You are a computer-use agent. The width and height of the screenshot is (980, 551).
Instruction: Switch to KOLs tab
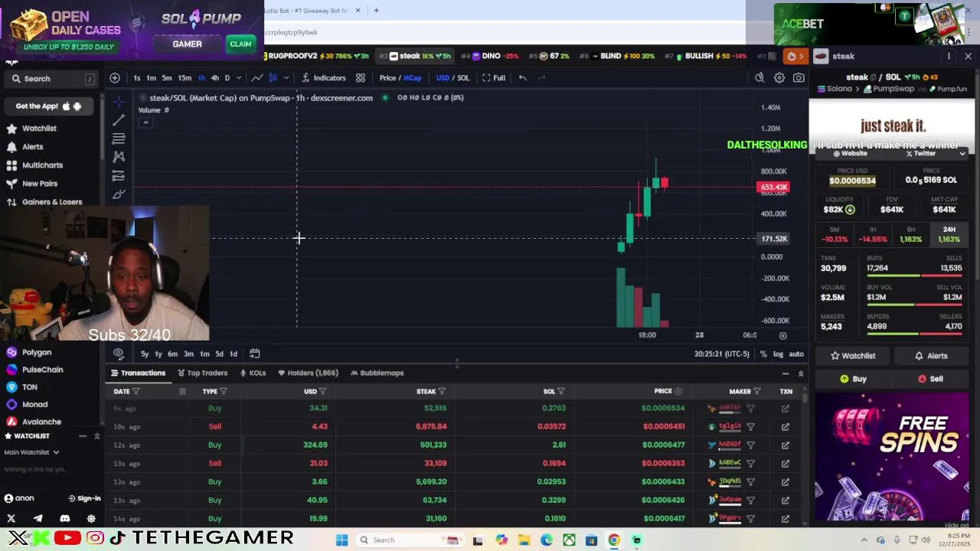(x=253, y=373)
